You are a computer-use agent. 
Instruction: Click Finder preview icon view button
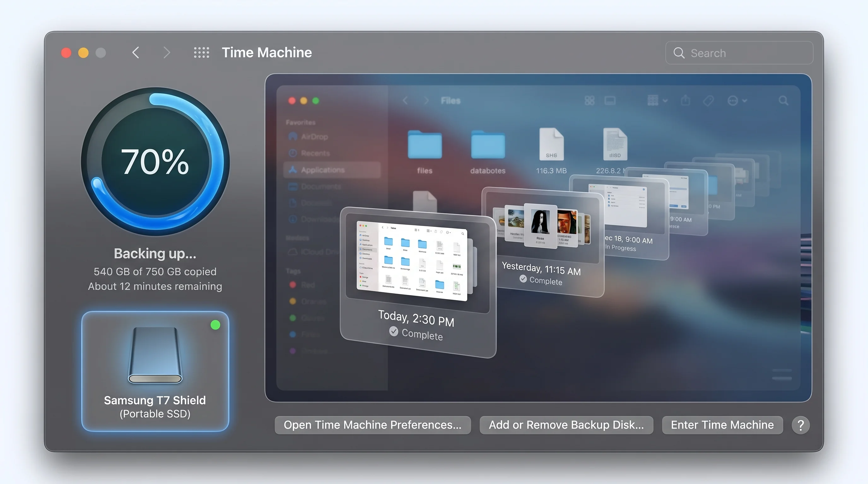point(590,101)
